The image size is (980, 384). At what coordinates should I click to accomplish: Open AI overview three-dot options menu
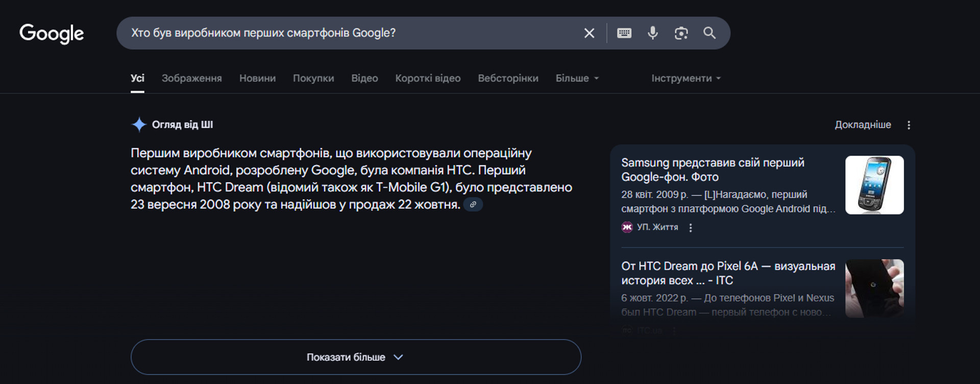point(909,125)
